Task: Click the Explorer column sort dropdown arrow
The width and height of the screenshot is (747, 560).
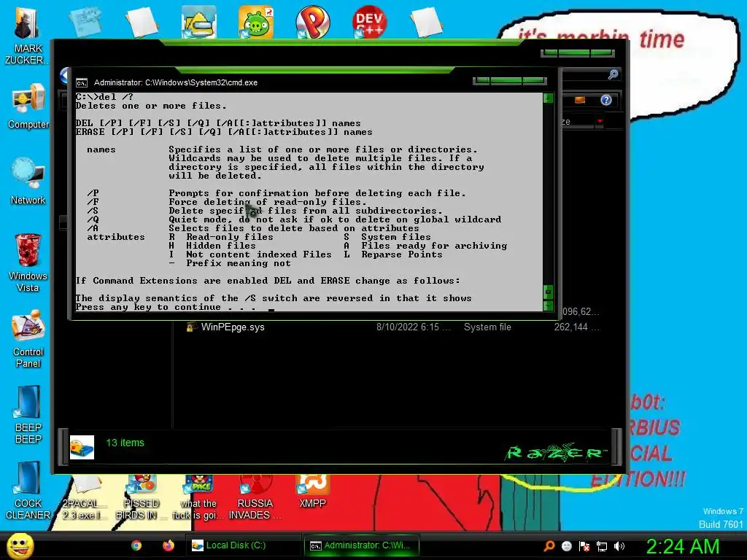Action: (600, 122)
